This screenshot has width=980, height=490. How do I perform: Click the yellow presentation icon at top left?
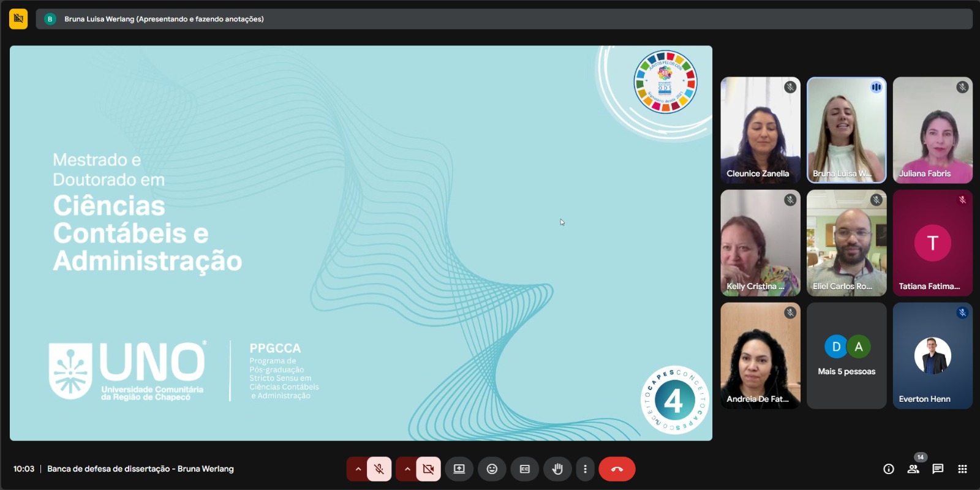coord(18,19)
